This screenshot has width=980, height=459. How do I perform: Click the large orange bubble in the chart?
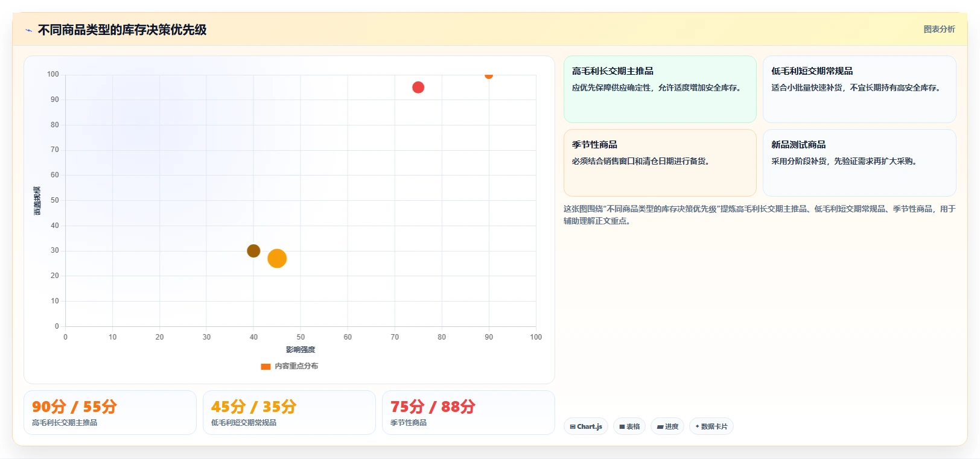pos(277,258)
